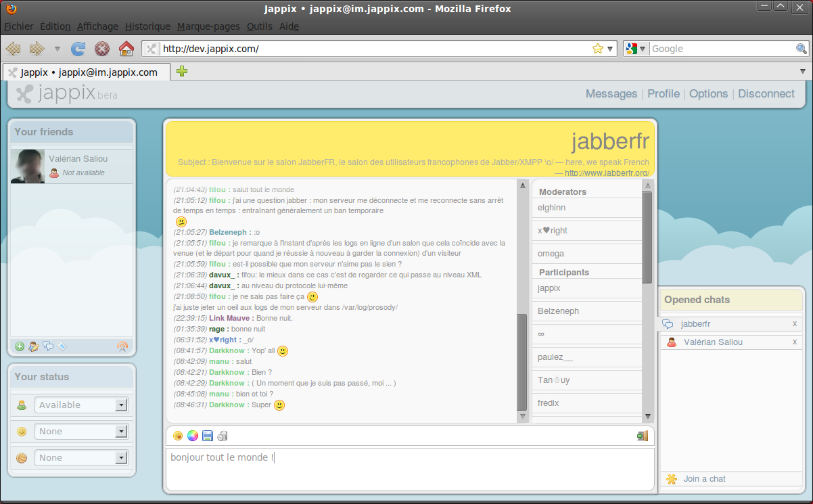Click Join a chat button
This screenshot has height=504, width=813.
[x=703, y=479]
